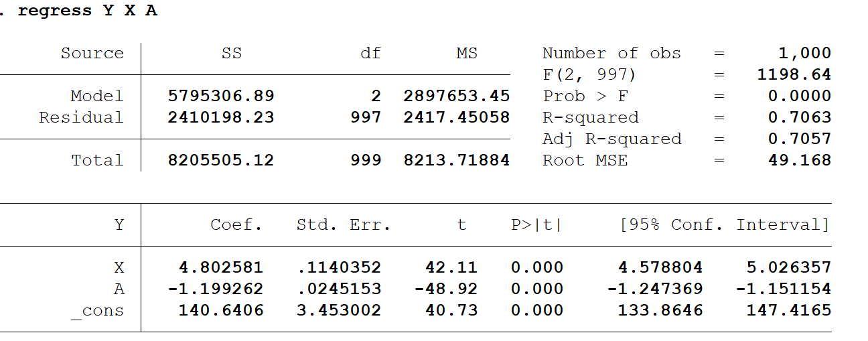Click the _cons coefficient 140.6406
This screenshot has width=868, height=341.
(221, 310)
